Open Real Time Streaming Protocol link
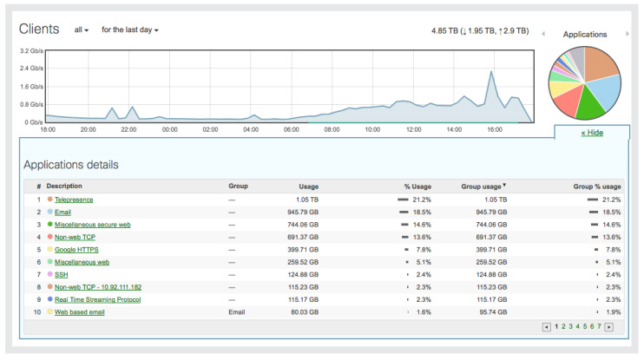 [x=98, y=299]
